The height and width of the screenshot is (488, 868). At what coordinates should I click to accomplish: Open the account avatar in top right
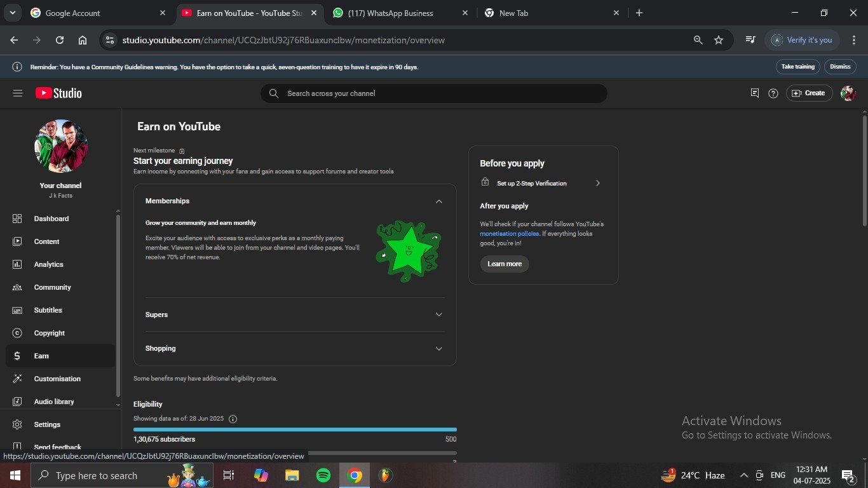click(848, 93)
